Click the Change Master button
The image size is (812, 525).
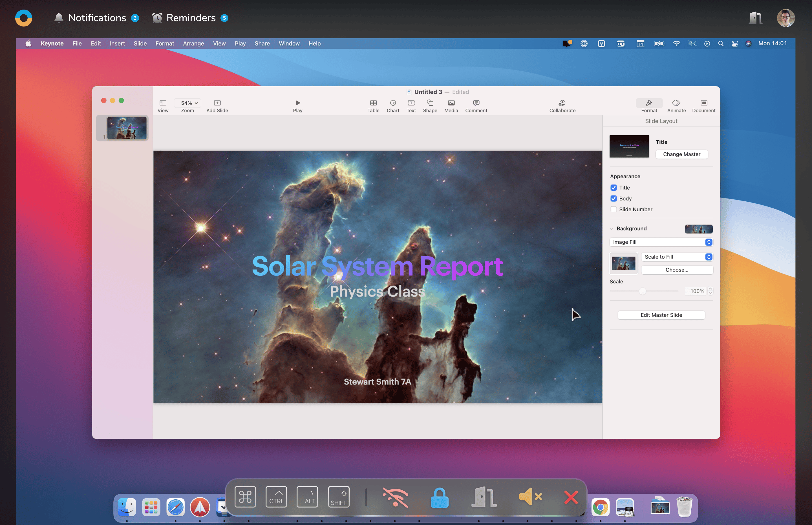(x=681, y=154)
